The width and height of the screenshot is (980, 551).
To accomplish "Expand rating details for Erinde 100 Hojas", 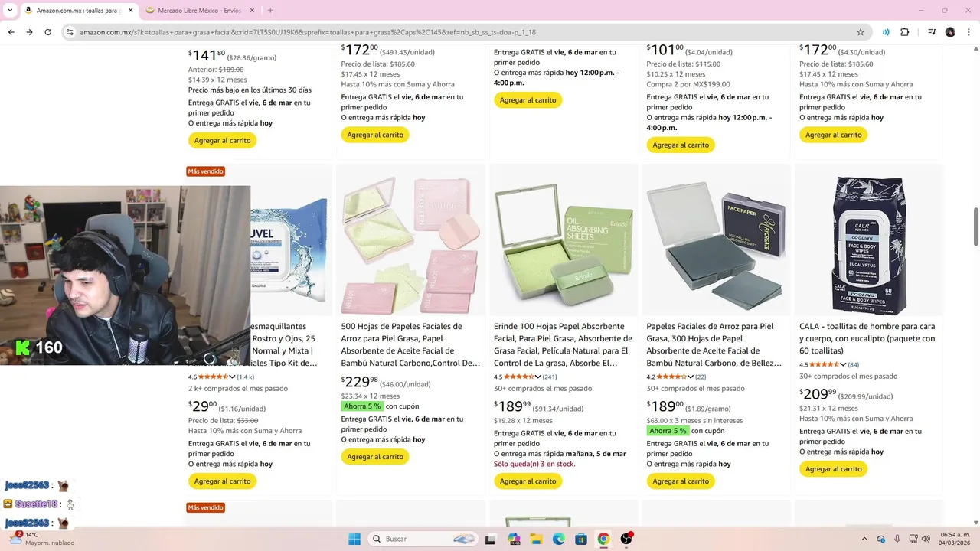I will (x=538, y=377).
